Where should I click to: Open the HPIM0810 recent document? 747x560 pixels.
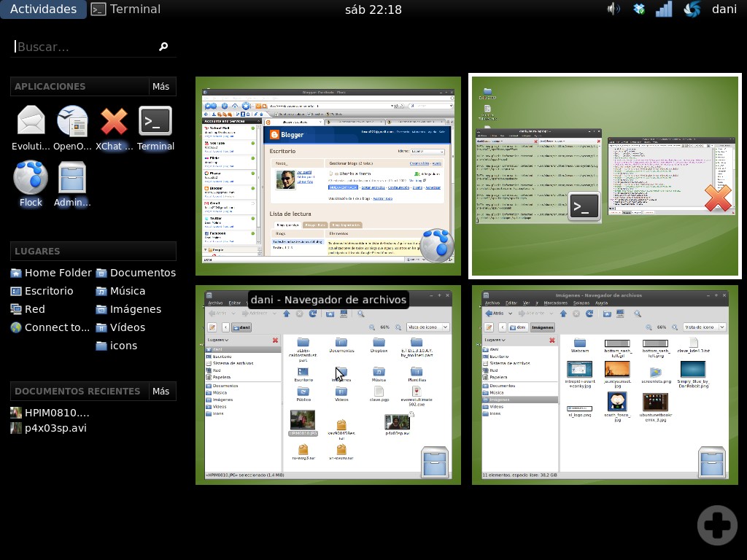pyautogui.click(x=58, y=412)
